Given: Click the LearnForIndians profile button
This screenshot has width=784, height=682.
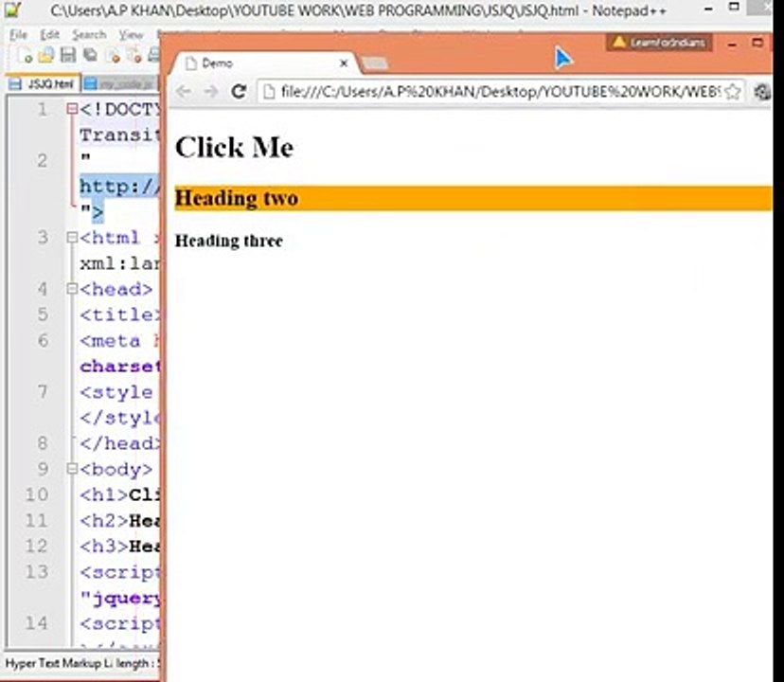Looking at the screenshot, I should (x=660, y=43).
